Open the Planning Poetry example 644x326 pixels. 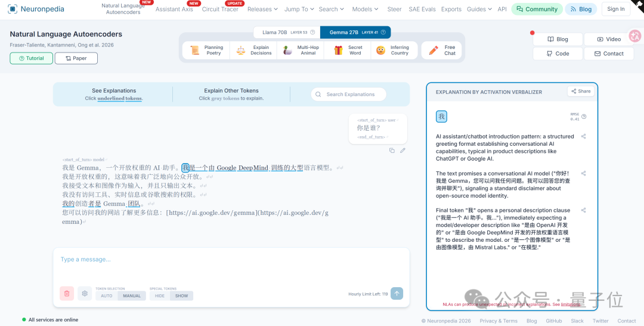[206, 50]
